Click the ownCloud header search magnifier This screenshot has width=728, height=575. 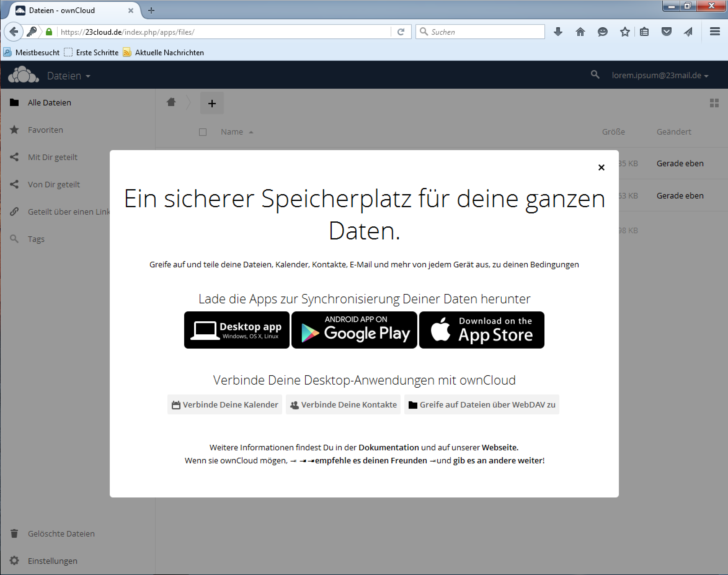point(595,74)
